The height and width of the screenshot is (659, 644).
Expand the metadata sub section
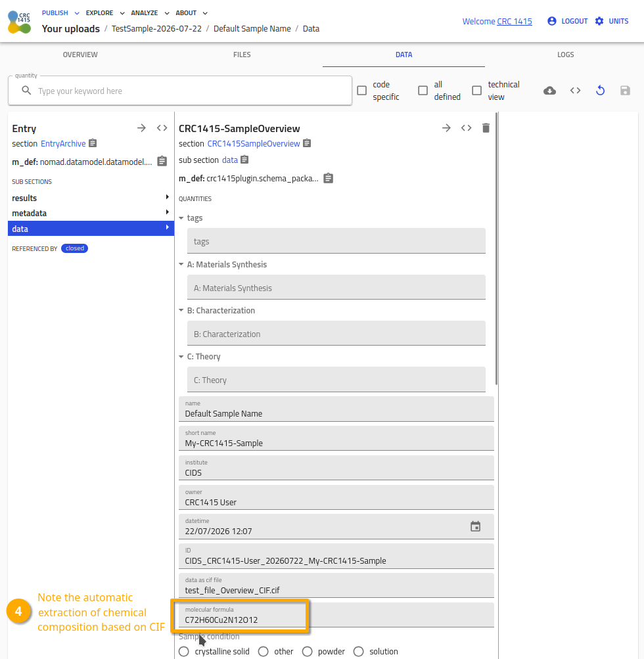click(x=91, y=213)
